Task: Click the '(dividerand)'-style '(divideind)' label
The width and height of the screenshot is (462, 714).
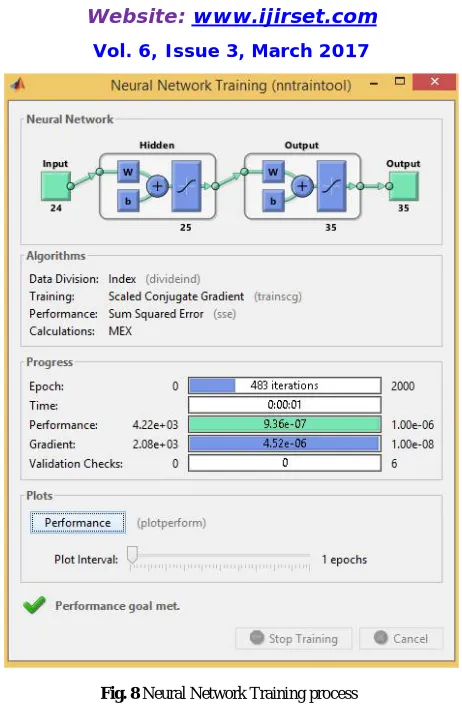Action: 173,279
